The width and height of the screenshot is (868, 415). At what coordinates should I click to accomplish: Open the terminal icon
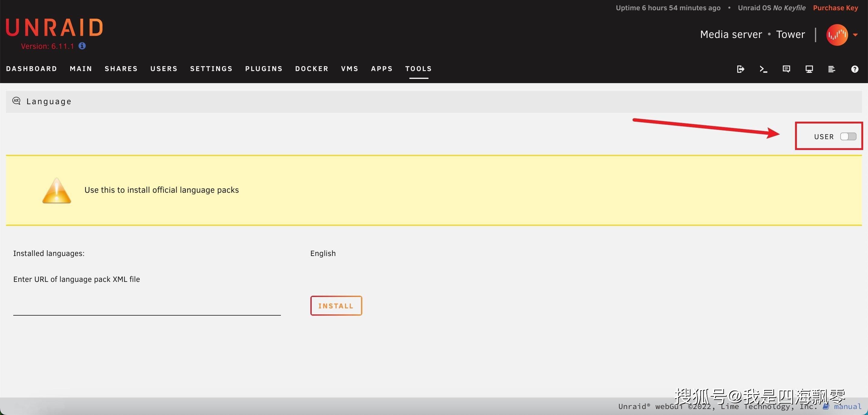[x=763, y=69]
